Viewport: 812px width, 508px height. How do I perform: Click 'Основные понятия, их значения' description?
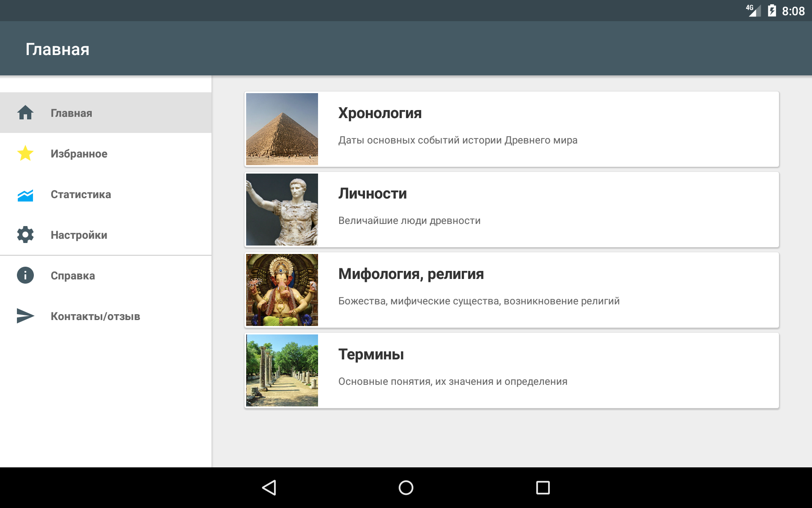453,381
